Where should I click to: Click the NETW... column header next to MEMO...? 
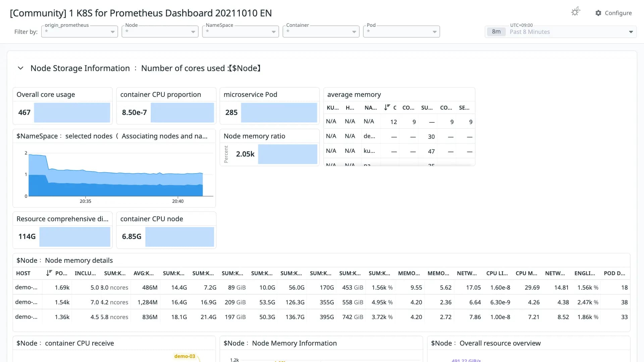[x=467, y=273]
